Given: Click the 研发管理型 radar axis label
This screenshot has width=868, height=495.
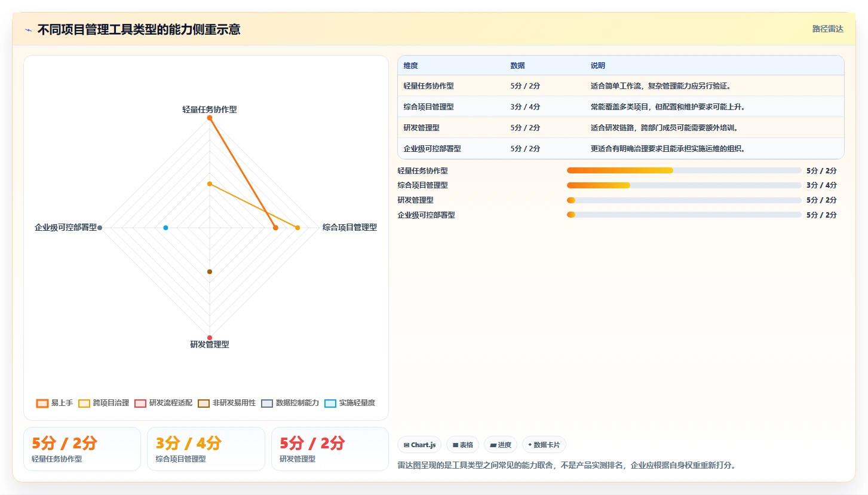Looking at the screenshot, I should (x=210, y=344).
